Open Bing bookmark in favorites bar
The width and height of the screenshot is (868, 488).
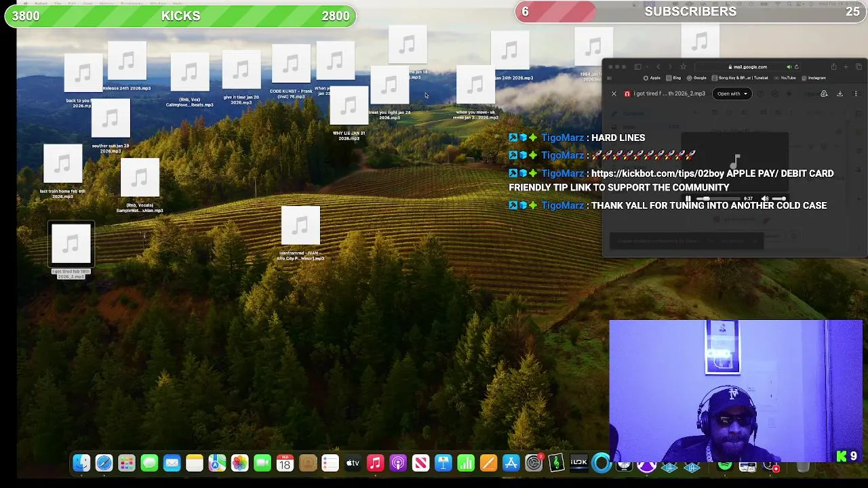click(674, 78)
